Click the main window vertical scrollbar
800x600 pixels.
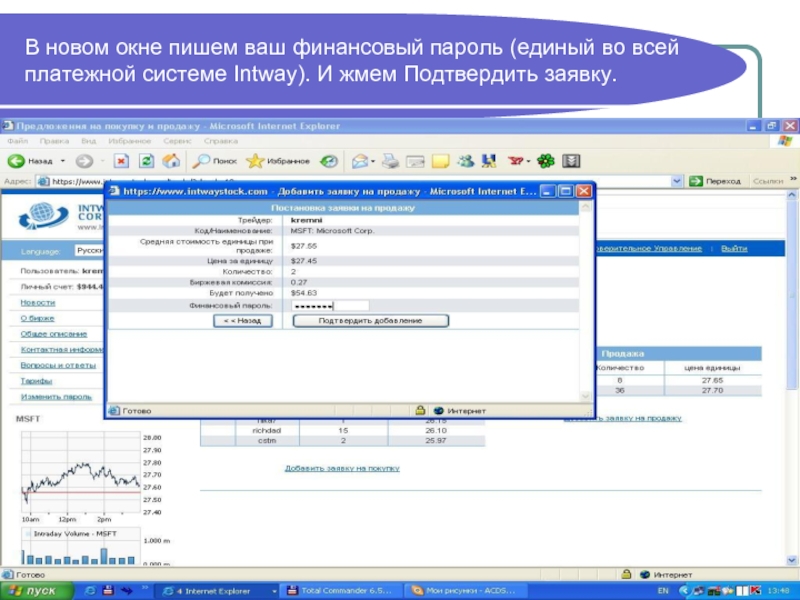pos(792,378)
